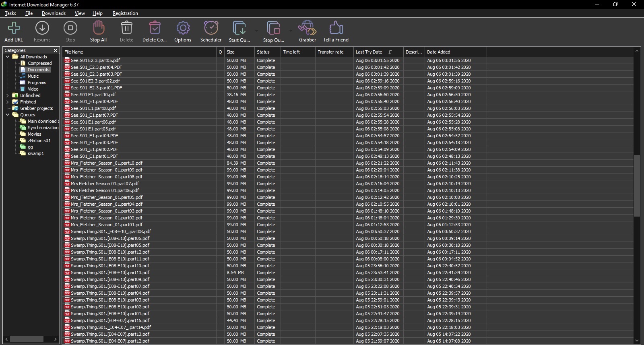Image resolution: width=644 pixels, height=345 pixels.
Task: Close the Categories panel
Action: click(56, 50)
